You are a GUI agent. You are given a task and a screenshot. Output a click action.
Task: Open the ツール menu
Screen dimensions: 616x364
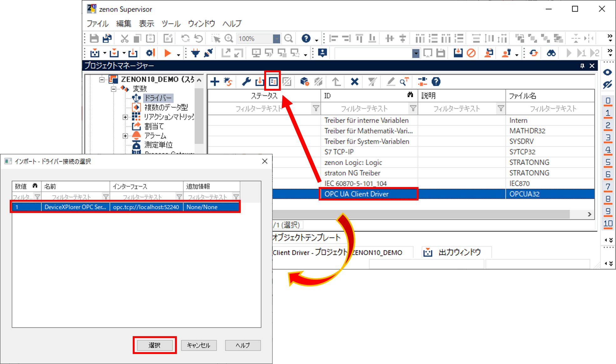pos(171,24)
